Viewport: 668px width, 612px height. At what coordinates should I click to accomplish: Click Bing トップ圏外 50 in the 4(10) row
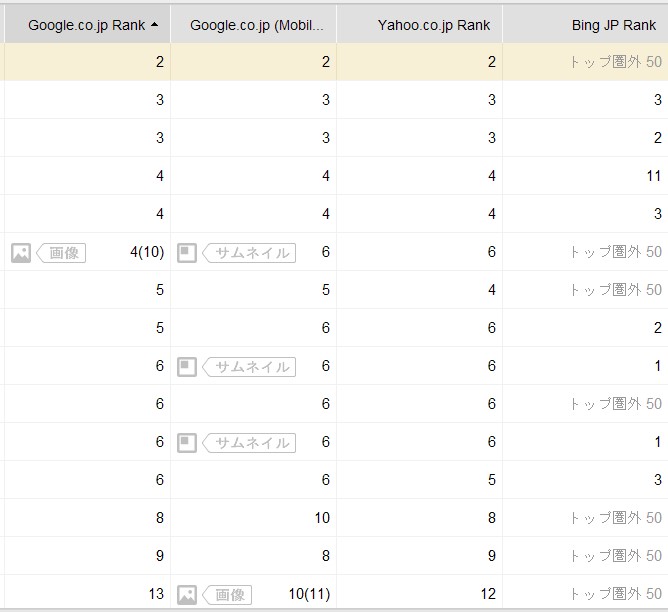click(616, 252)
